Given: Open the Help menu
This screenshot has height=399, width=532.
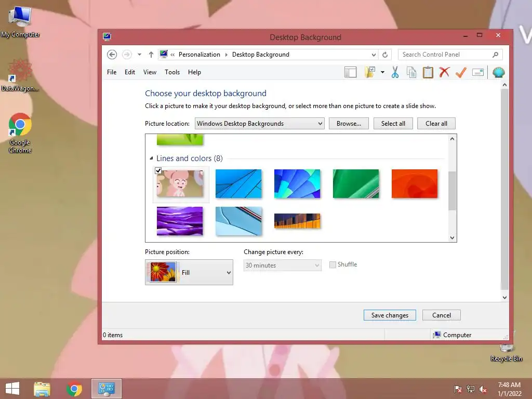Looking at the screenshot, I should (x=194, y=72).
